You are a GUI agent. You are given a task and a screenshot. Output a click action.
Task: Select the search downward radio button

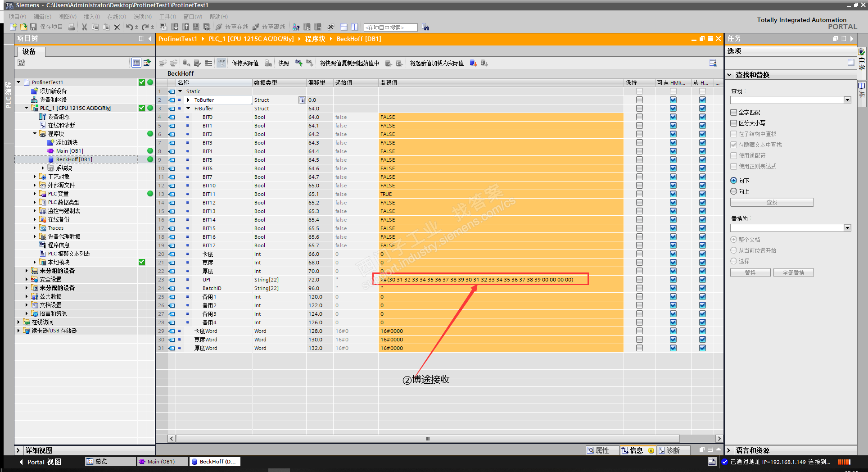734,181
